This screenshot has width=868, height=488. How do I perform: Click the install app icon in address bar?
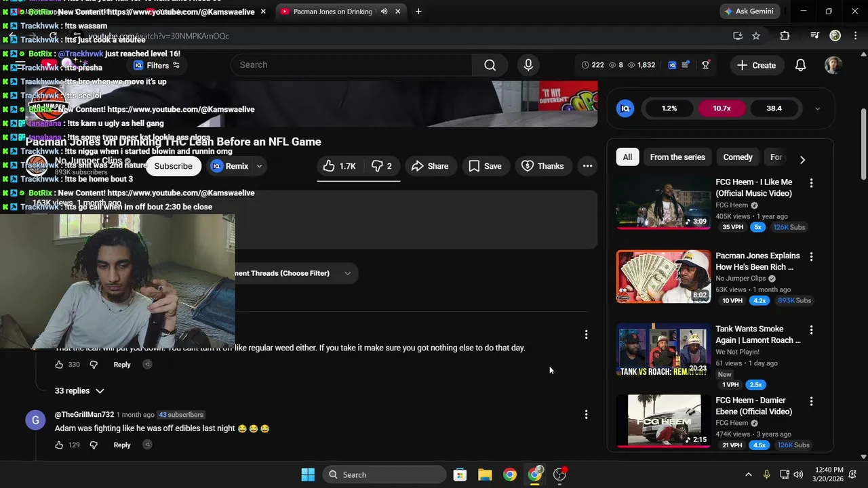(x=738, y=36)
